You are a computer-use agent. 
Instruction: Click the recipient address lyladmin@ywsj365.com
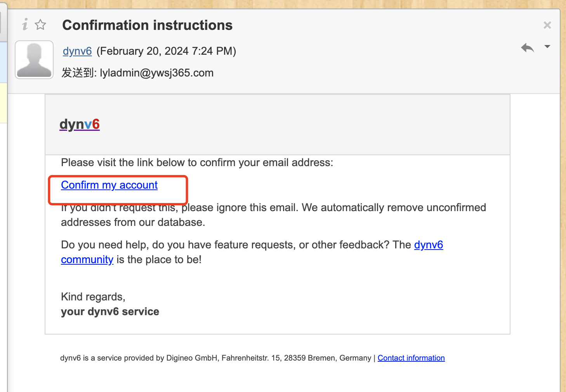pos(157,73)
